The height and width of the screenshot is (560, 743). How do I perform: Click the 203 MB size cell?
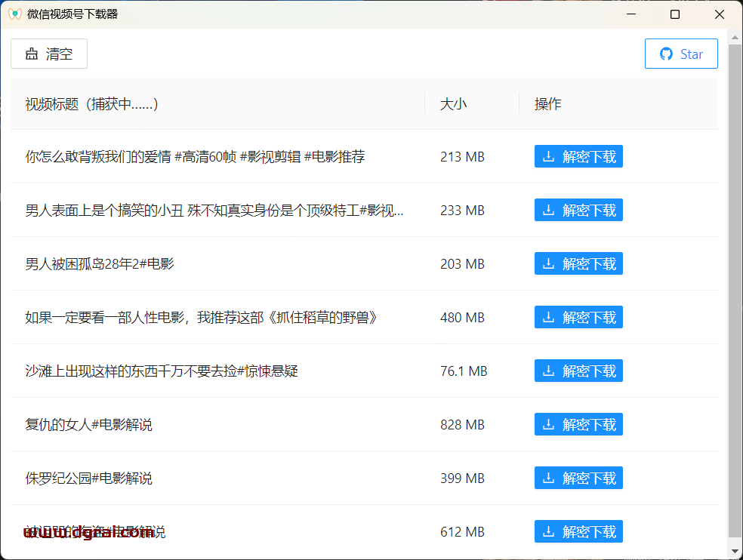point(462,263)
